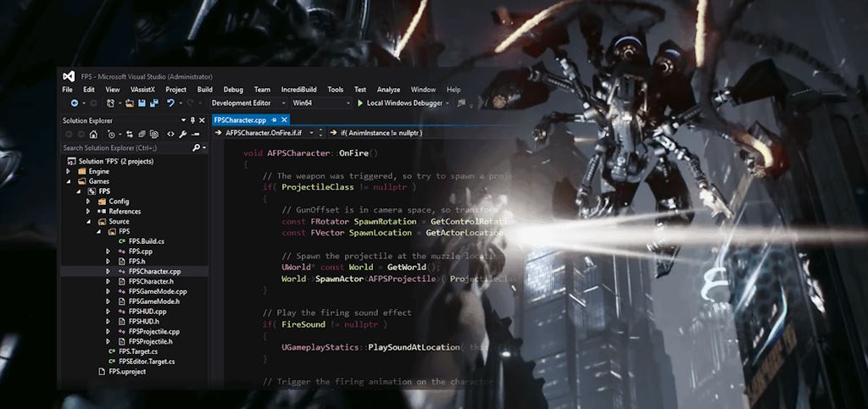Open the IncrediBuild menu
Image resolution: width=868 pixels, height=409 pixels.
coord(299,90)
